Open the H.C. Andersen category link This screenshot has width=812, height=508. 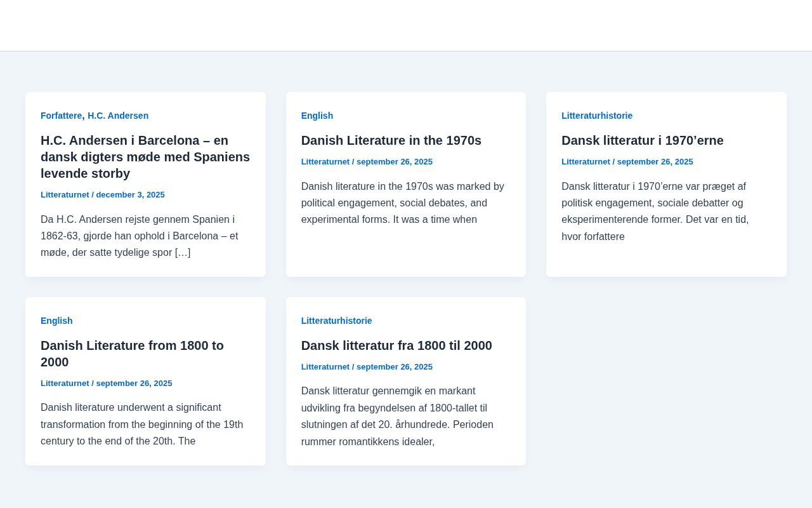tap(118, 116)
